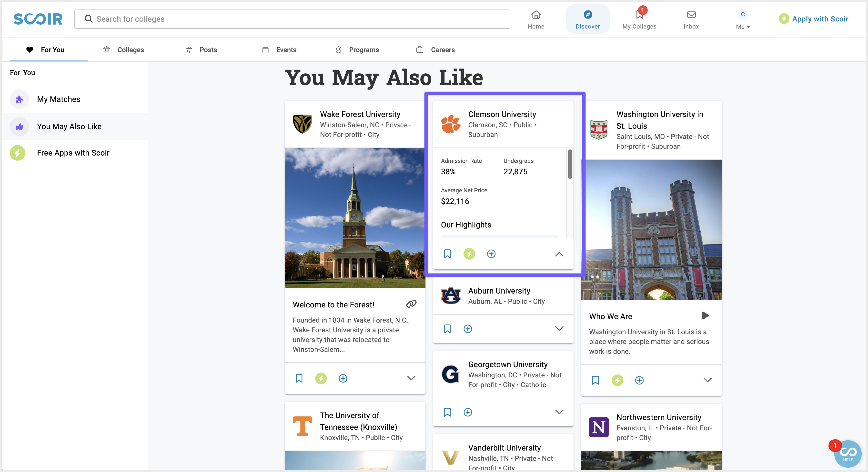Switch to the Posts tab
Viewport: 868px width, 472px height.
202,50
